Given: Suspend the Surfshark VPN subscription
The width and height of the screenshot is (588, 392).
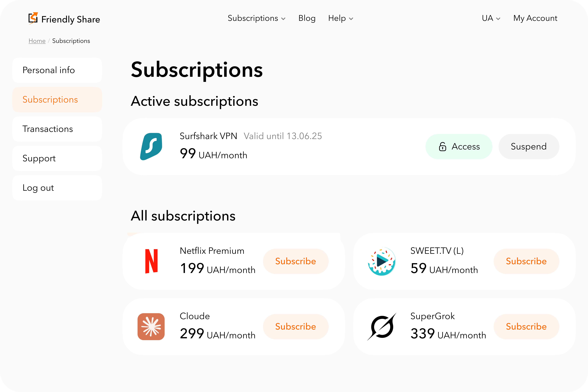Looking at the screenshot, I should click(529, 146).
